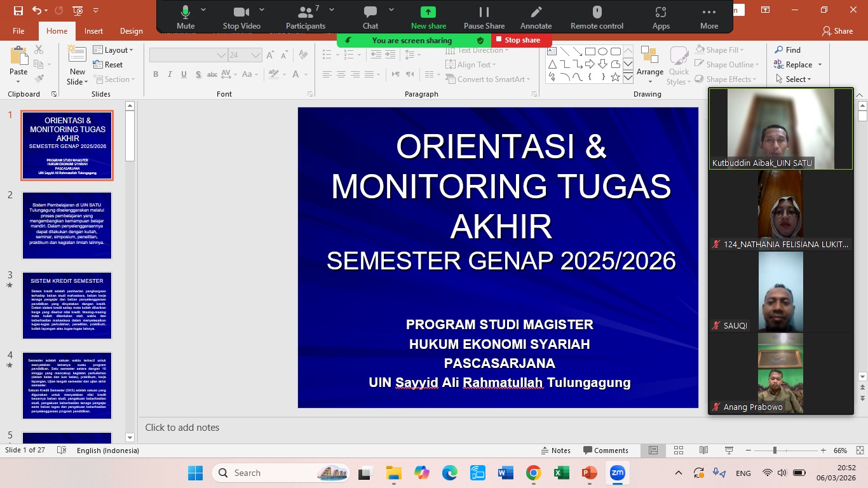Open Excel from the Windows taskbar
The height and width of the screenshot is (488, 868).
[x=561, y=473]
